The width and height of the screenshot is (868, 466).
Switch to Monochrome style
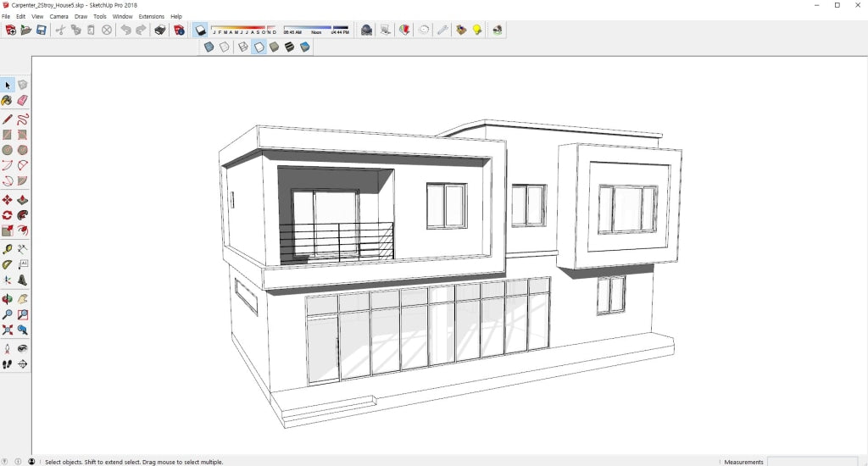305,47
